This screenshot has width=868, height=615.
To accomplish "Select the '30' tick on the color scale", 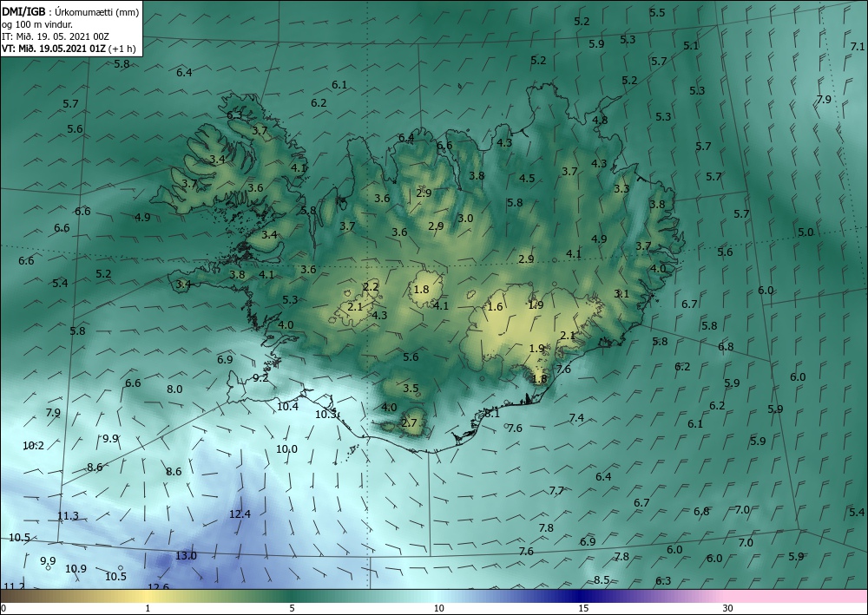I will click(x=728, y=608).
